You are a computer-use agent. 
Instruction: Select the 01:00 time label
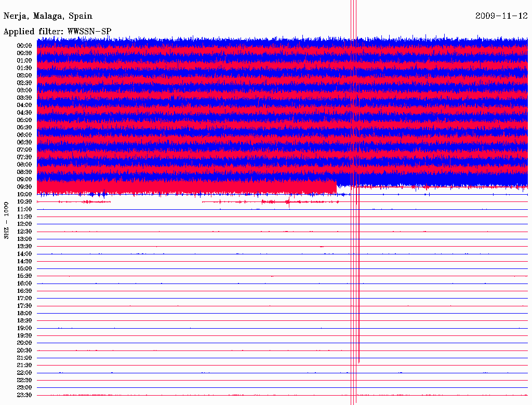click(x=24, y=60)
